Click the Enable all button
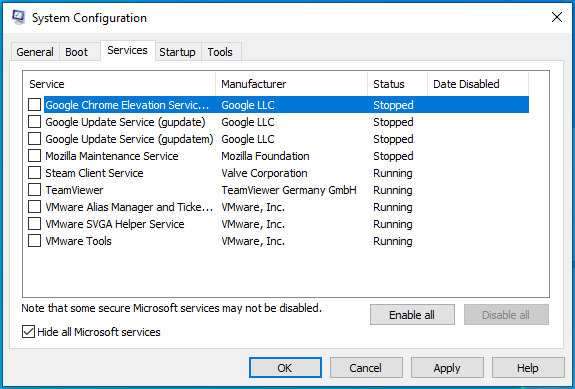575x389 pixels. [x=412, y=315]
